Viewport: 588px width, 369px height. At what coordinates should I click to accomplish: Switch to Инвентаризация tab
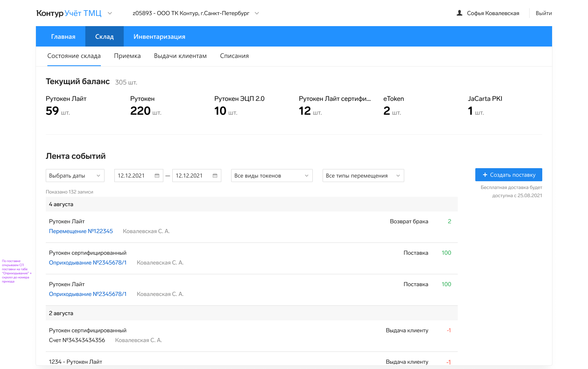159,36
